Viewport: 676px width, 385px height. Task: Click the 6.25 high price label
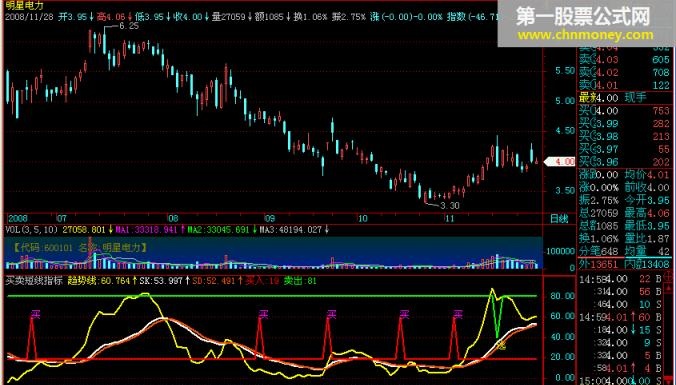[128, 26]
